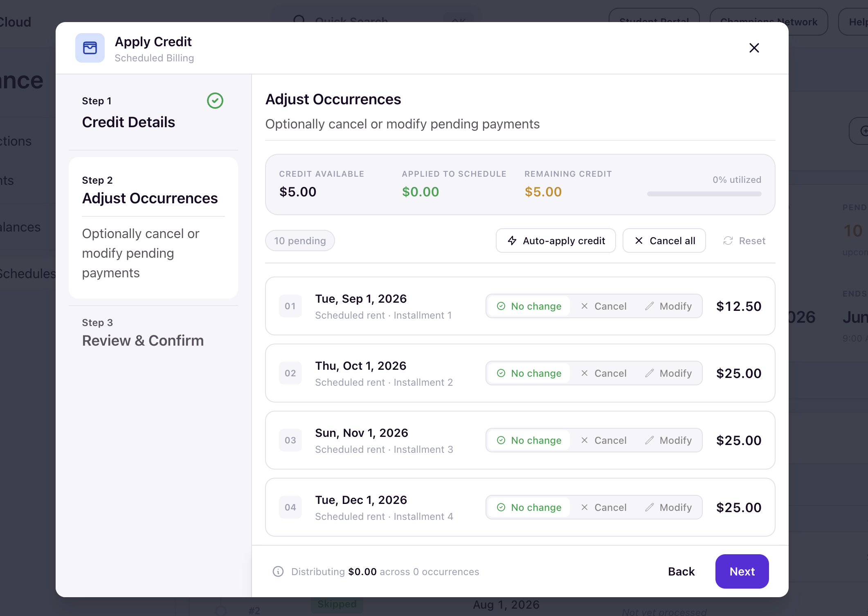Click Credit Available $5.00 value
The width and height of the screenshot is (868, 616).
click(298, 191)
